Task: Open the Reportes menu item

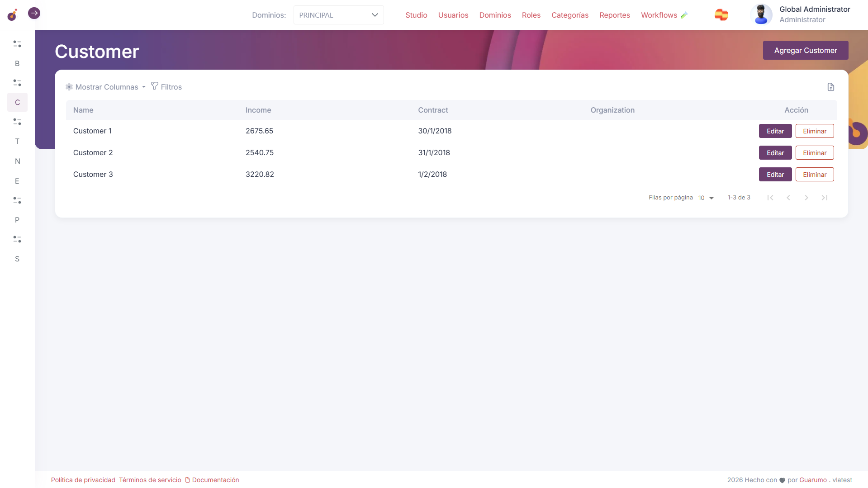Action: pos(614,15)
